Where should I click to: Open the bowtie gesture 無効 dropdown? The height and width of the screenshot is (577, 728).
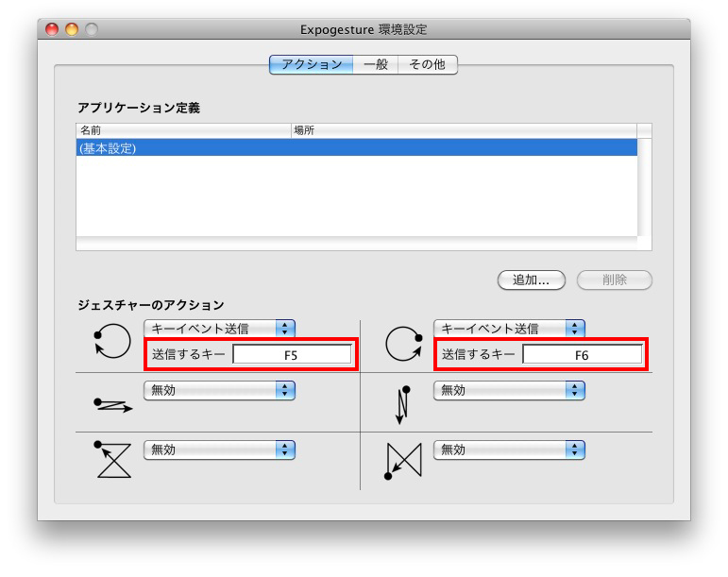tap(509, 450)
